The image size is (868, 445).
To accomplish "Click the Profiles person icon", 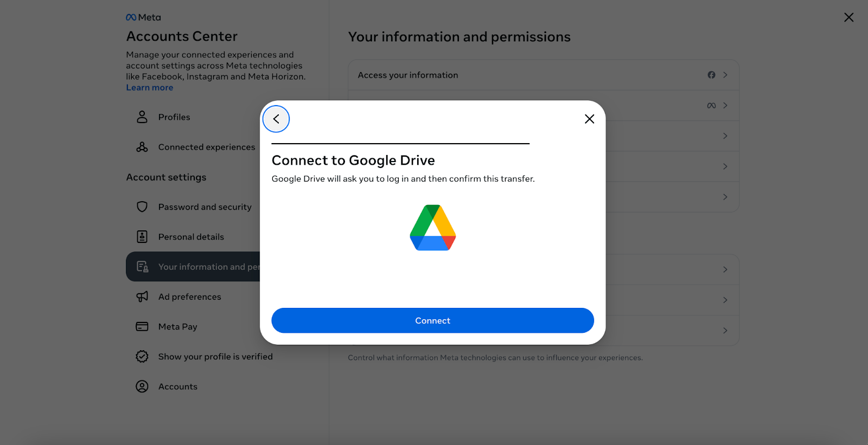I will (142, 117).
